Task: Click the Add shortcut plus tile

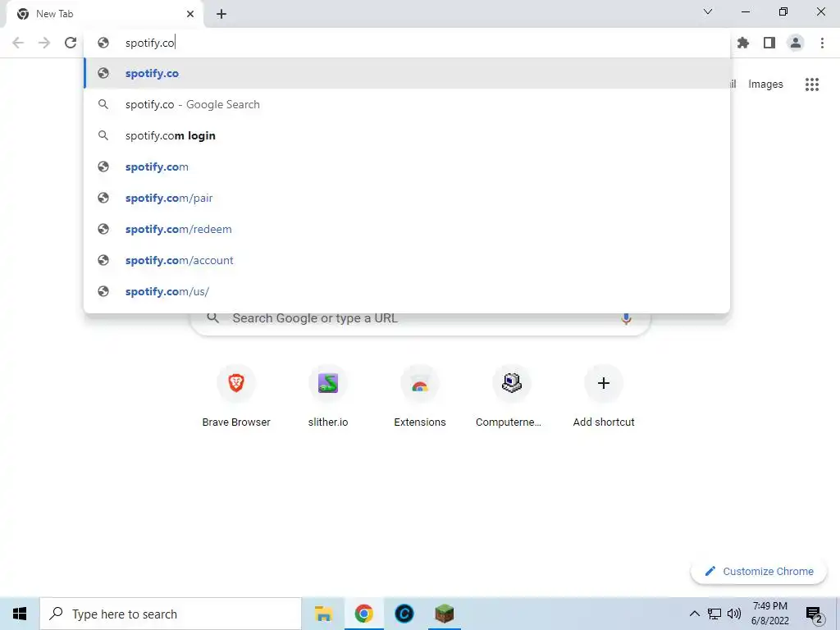Action: (604, 398)
